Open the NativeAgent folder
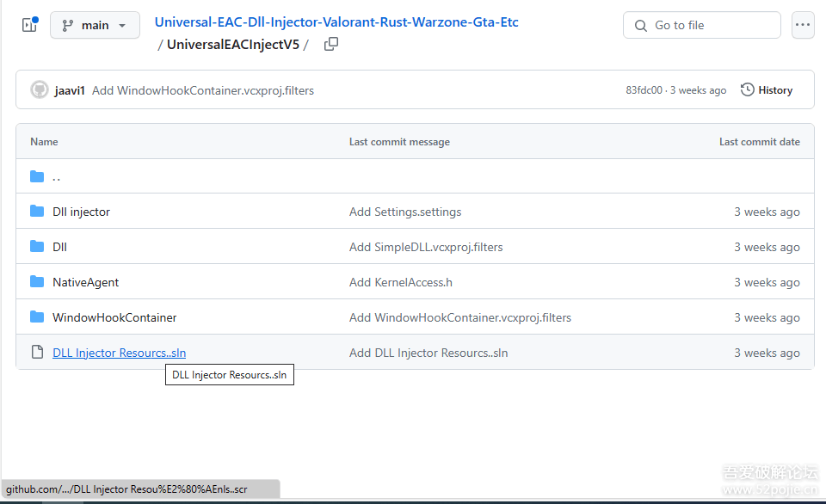Screen dimensions: 826x504 [x=85, y=282]
